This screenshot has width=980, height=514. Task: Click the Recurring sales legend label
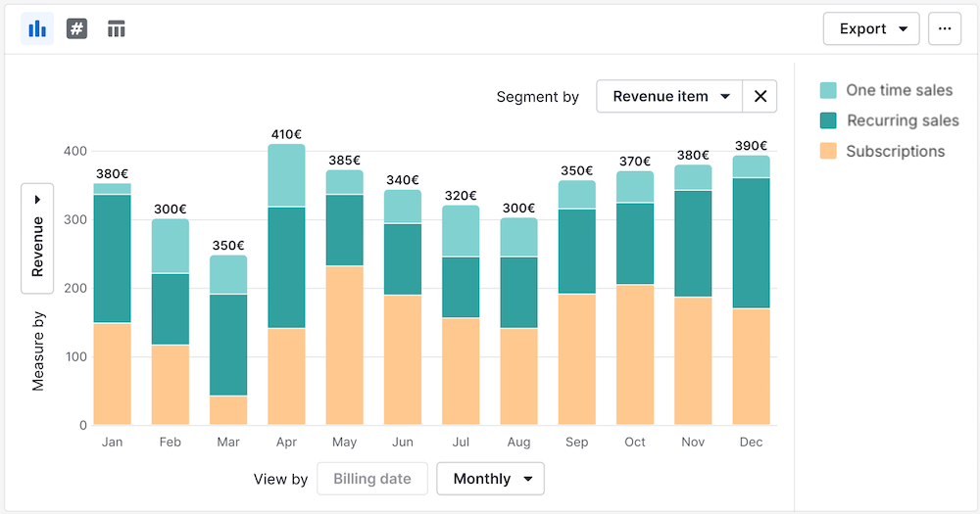[903, 120]
